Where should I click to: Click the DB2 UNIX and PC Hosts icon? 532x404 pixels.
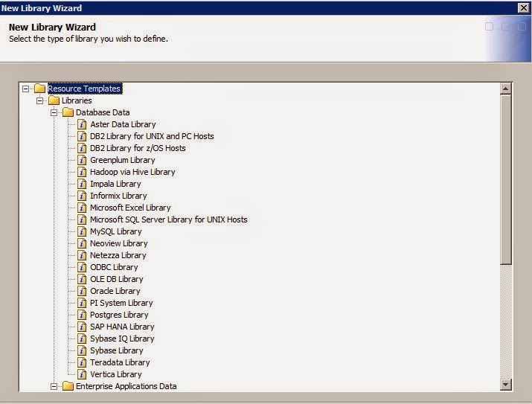(82, 136)
